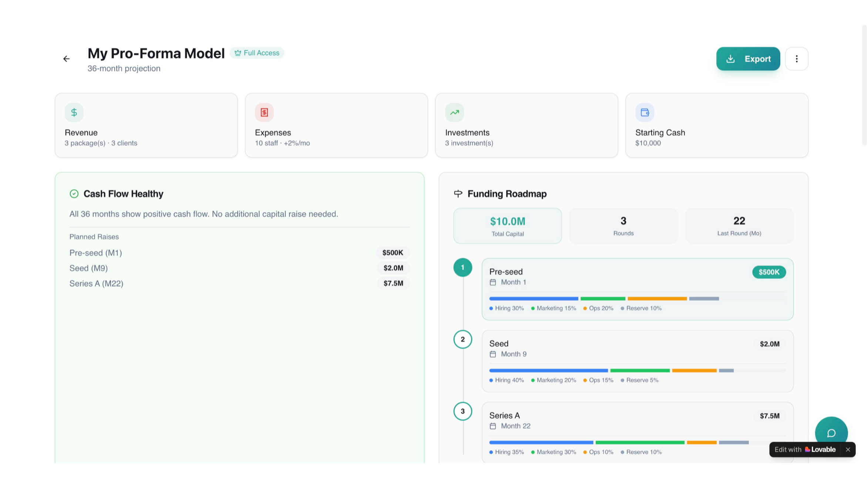Select the $500K badge on Pre-seed round
The height and width of the screenshot is (488, 868).
(x=769, y=272)
